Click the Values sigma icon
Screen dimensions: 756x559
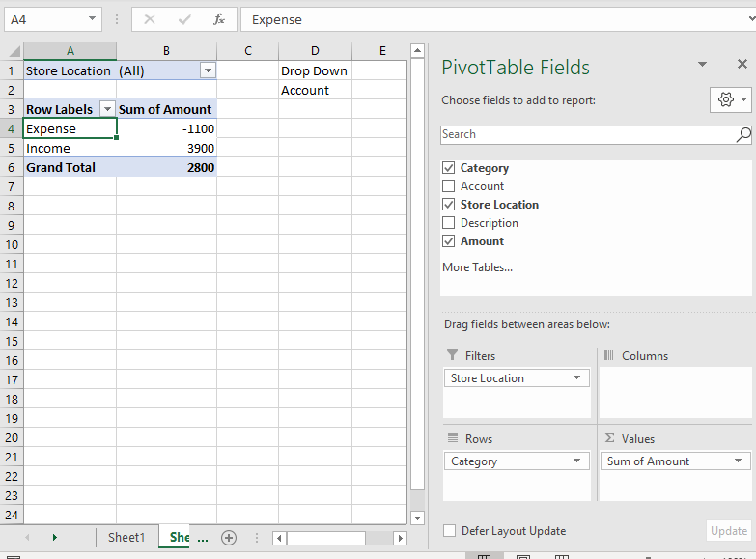(609, 438)
